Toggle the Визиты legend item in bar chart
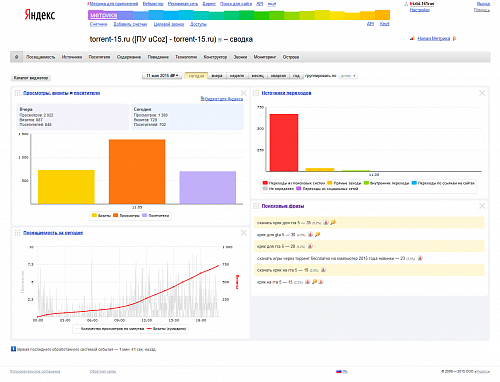 point(101,216)
